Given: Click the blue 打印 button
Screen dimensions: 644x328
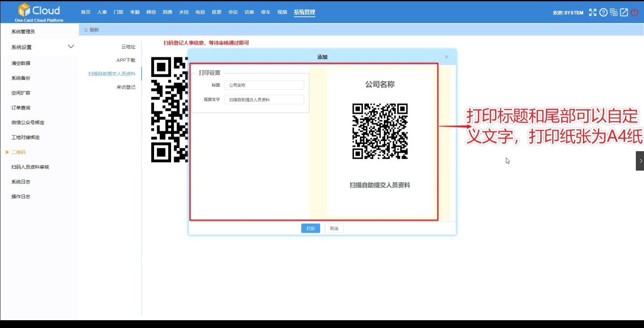Looking at the screenshot, I should coord(310,229).
